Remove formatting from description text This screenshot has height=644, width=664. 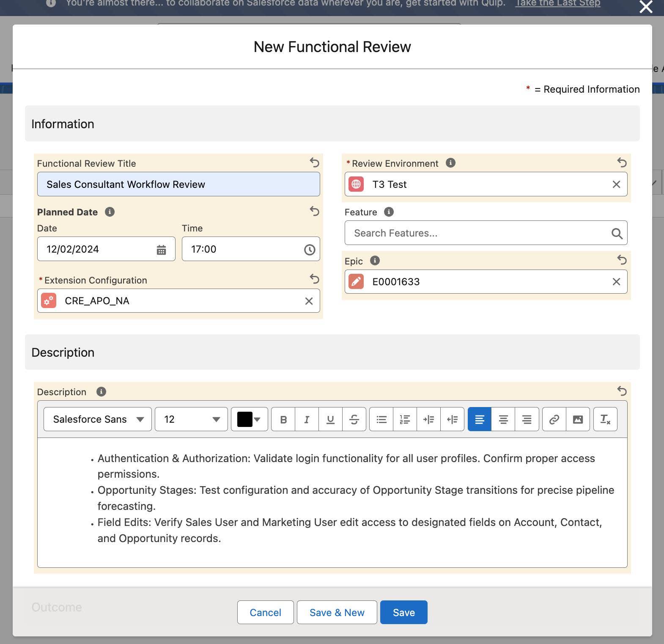coord(605,419)
